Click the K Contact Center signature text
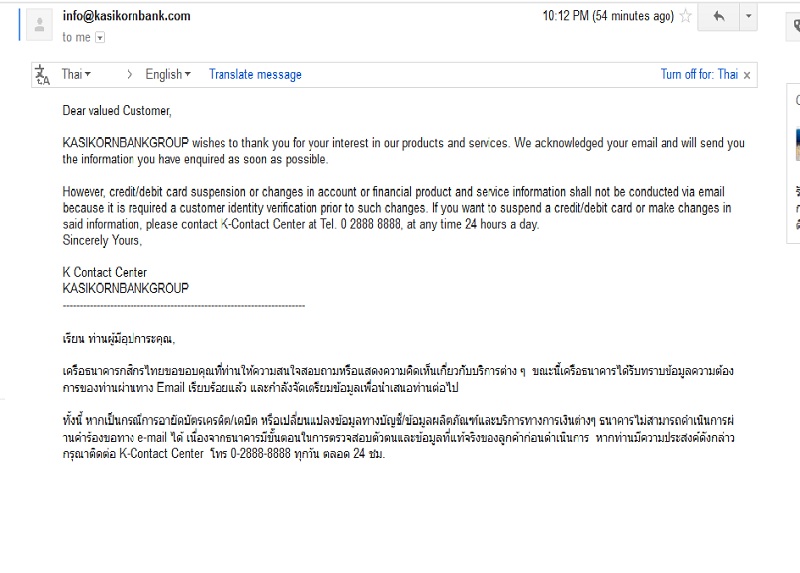This screenshot has width=800, height=573. [x=104, y=272]
